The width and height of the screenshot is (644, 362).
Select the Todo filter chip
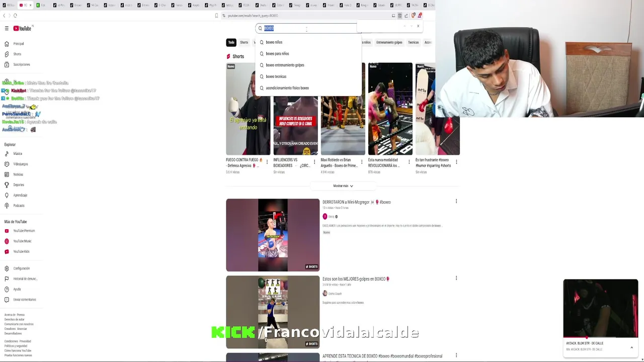point(231,42)
